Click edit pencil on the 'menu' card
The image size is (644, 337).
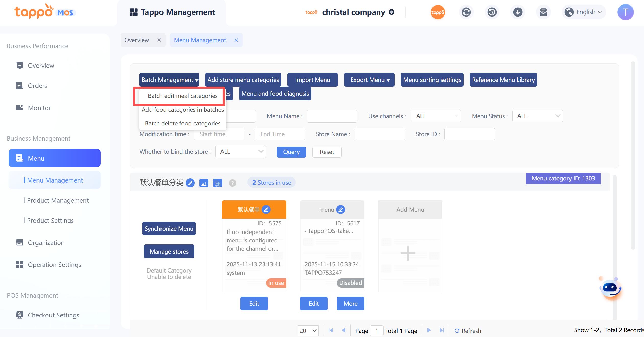[x=341, y=210]
